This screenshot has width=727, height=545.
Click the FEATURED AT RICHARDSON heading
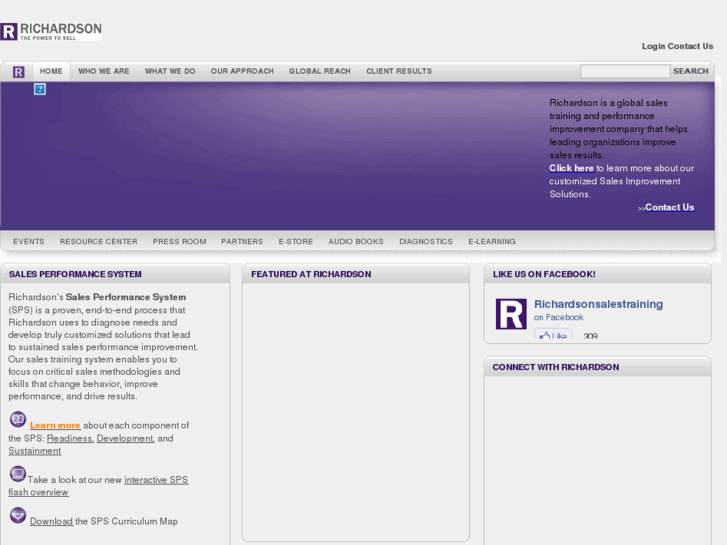[x=311, y=274]
